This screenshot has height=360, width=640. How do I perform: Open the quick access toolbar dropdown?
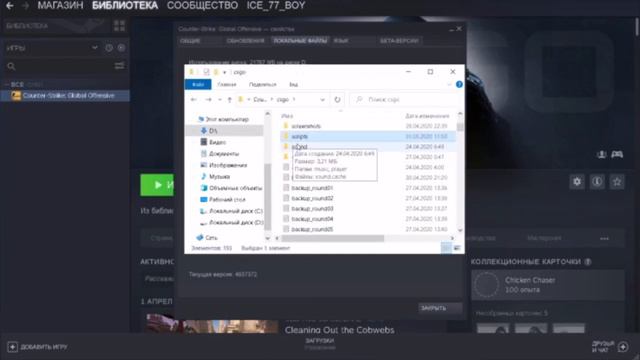224,72
